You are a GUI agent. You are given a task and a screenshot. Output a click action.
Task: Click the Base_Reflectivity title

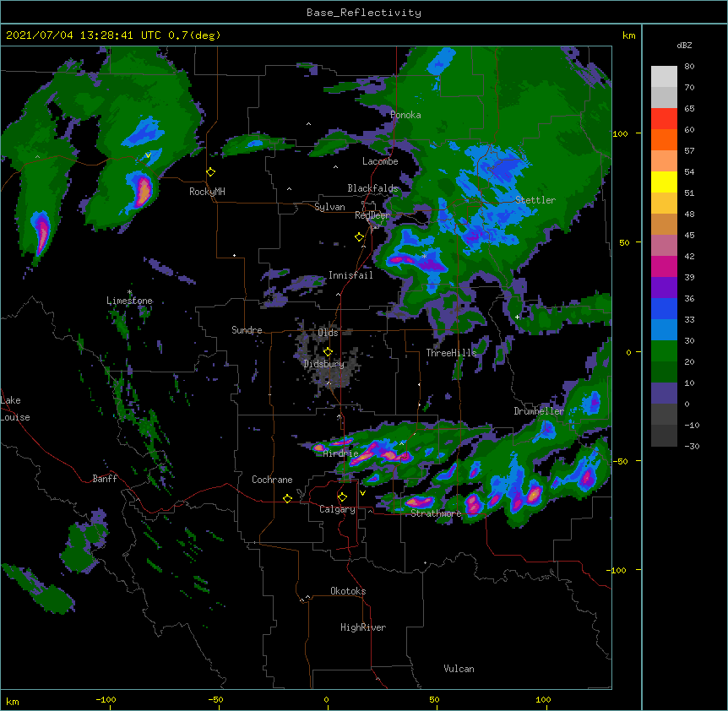pyautogui.click(x=364, y=13)
